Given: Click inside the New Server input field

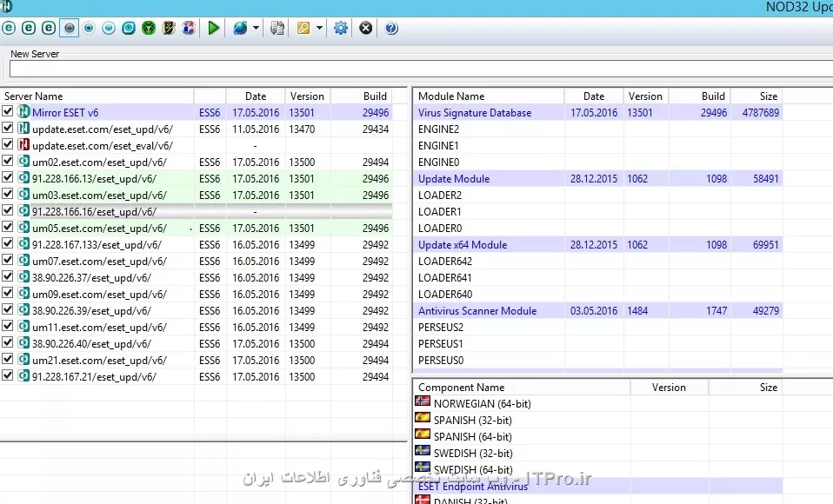Looking at the screenshot, I should (x=421, y=69).
